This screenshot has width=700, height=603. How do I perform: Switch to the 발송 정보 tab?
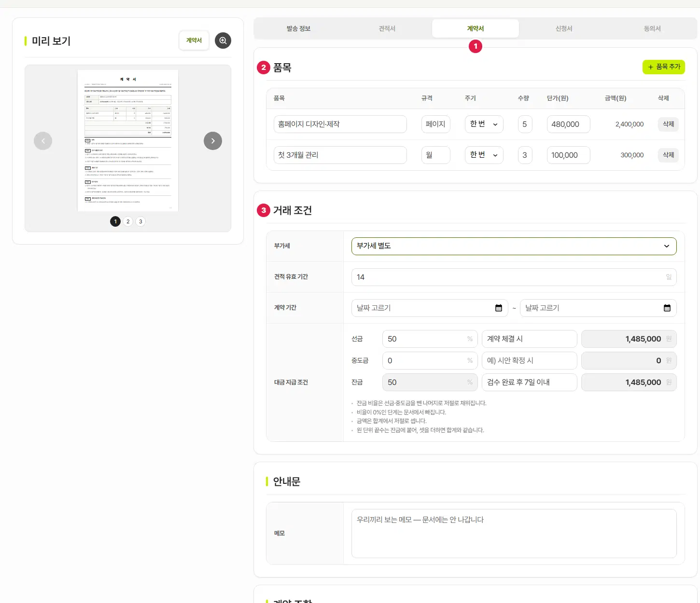[298, 28]
